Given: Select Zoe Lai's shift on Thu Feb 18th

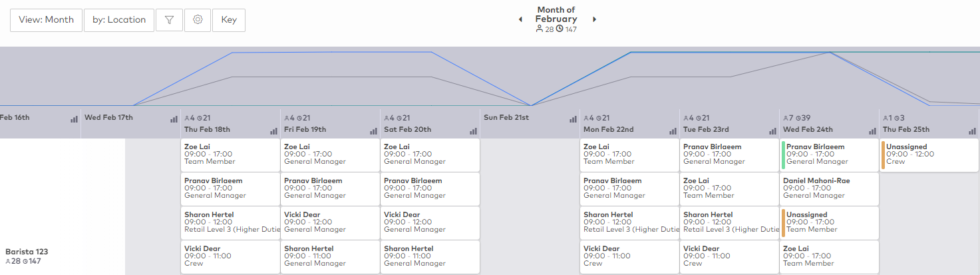Looking at the screenshot, I should click(230, 154).
